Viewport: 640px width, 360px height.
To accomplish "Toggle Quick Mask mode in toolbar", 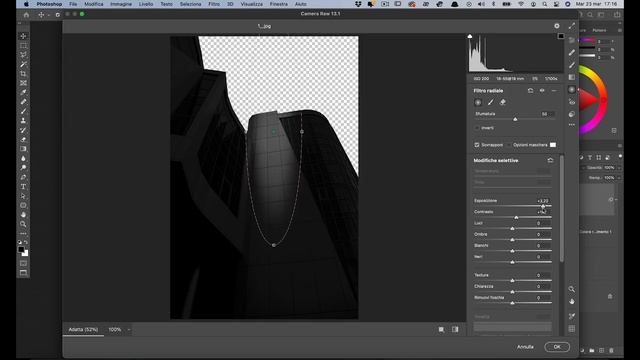I will pyautogui.click(x=23, y=263).
